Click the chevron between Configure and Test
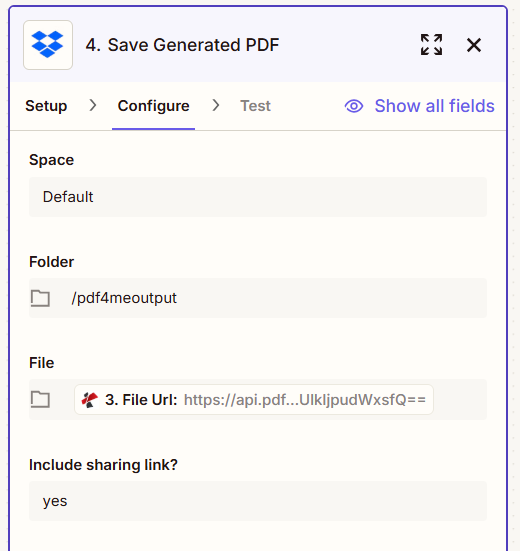Image resolution: width=520 pixels, height=551 pixels. pos(216,105)
